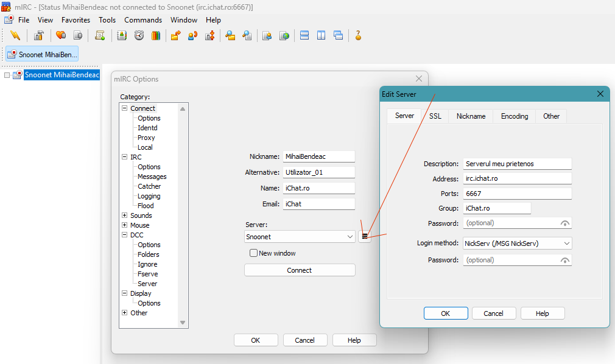The width and height of the screenshot is (615, 364).
Task: Open server list menu button beside Snoonet dropdown
Action: tap(365, 236)
